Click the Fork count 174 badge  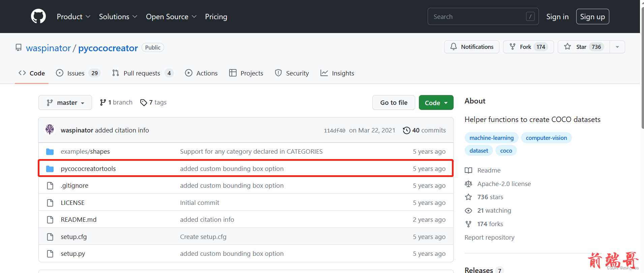(541, 47)
